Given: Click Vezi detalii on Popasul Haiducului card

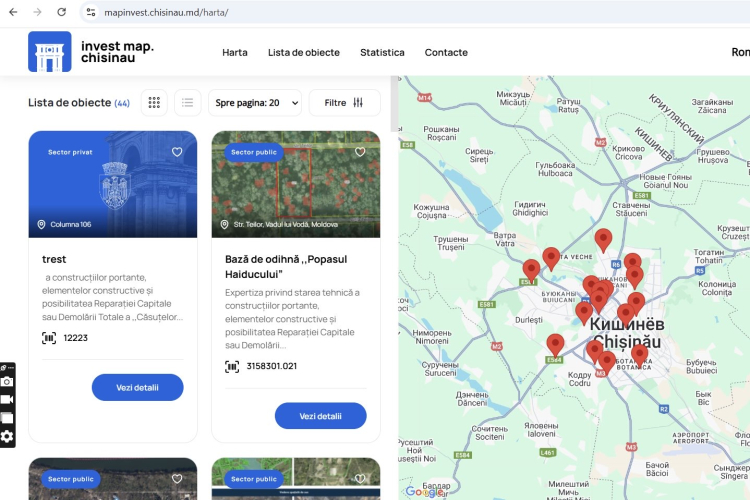Looking at the screenshot, I should pos(320,416).
